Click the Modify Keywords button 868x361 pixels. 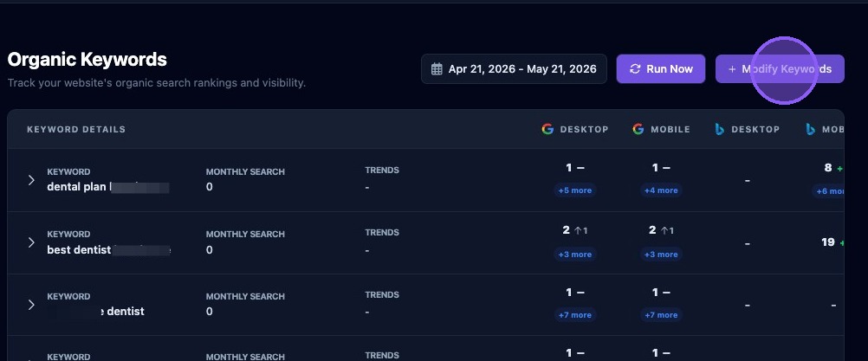click(780, 69)
